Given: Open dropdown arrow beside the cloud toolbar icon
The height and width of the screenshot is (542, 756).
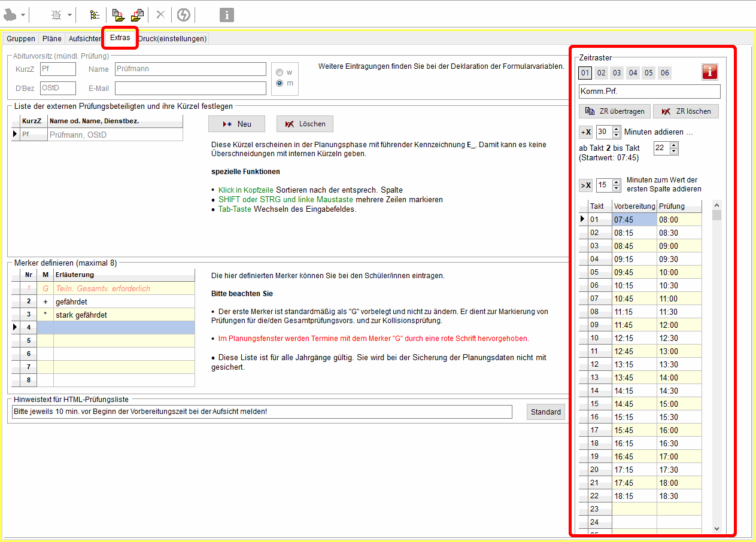Looking at the screenshot, I should (x=23, y=15).
